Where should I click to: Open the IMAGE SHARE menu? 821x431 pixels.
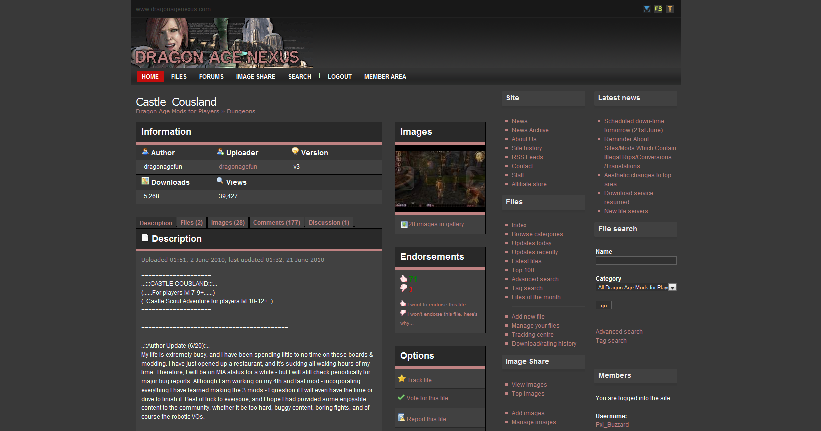256,76
